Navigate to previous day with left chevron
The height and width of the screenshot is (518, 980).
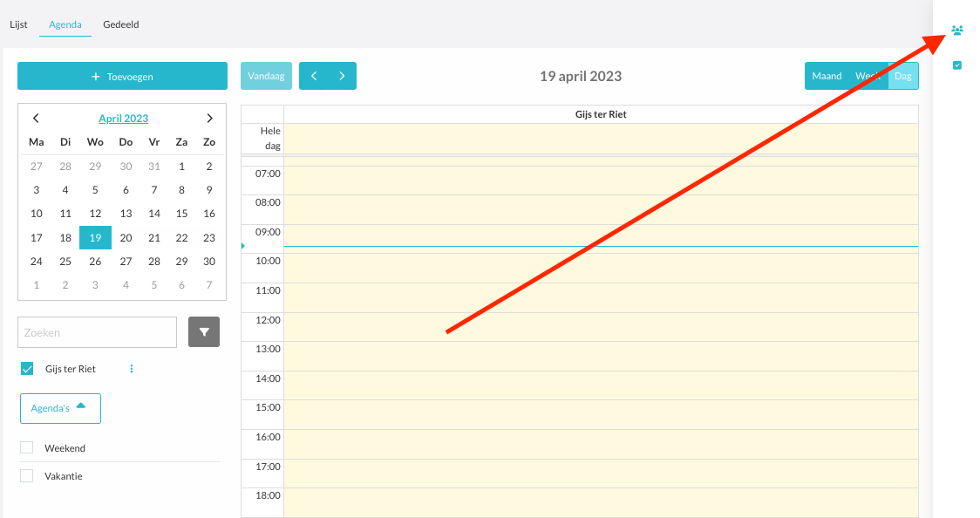pyautogui.click(x=314, y=76)
